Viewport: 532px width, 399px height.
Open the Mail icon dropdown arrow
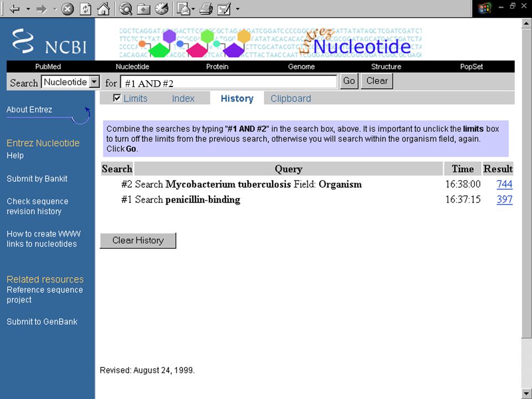tap(193, 8)
